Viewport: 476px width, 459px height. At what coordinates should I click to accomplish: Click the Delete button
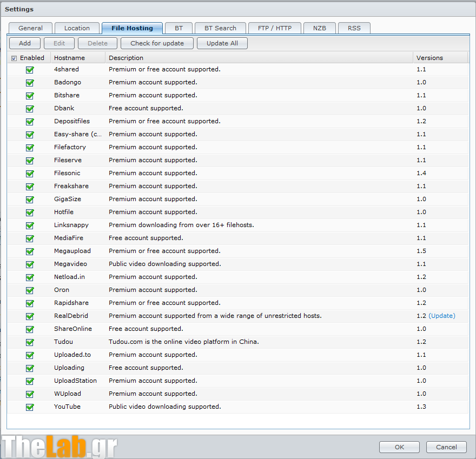coord(97,43)
